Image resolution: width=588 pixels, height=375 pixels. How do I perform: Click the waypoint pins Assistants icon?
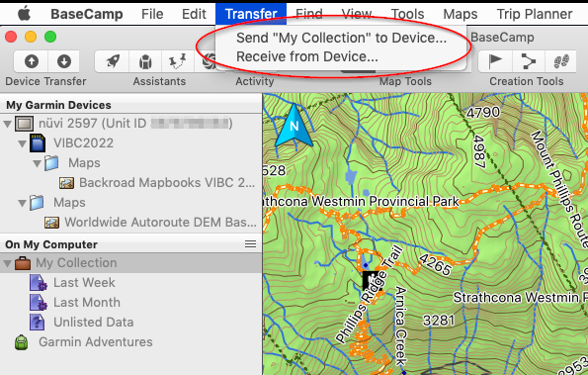click(177, 61)
